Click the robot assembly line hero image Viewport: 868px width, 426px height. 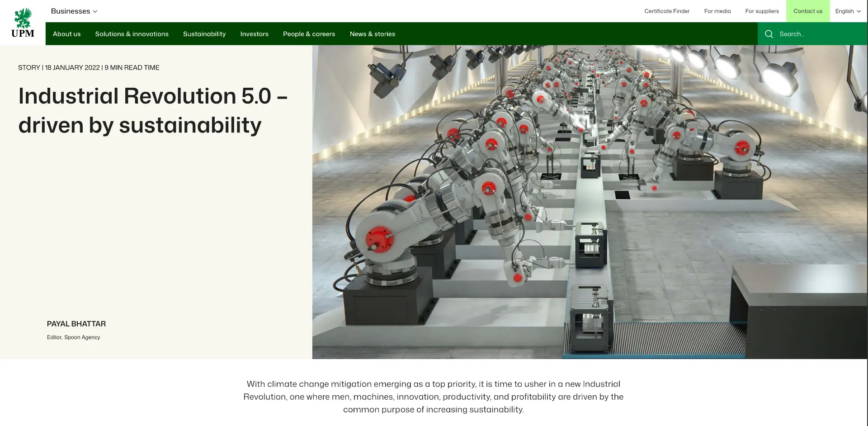[x=590, y=202]
